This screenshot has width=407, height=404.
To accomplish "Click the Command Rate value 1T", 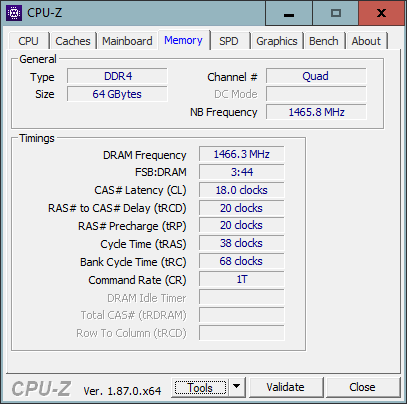I will click(x=242, y=279).
